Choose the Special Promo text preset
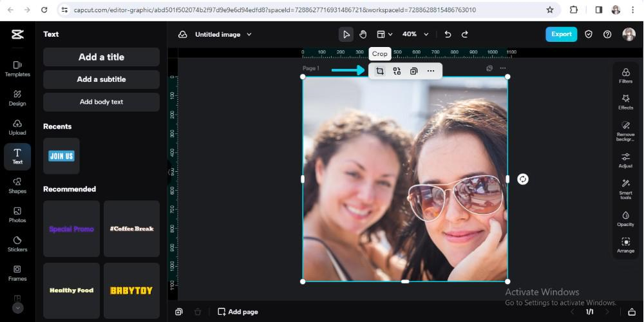This screenshot has width=644, height=322. tap(71, 229)
